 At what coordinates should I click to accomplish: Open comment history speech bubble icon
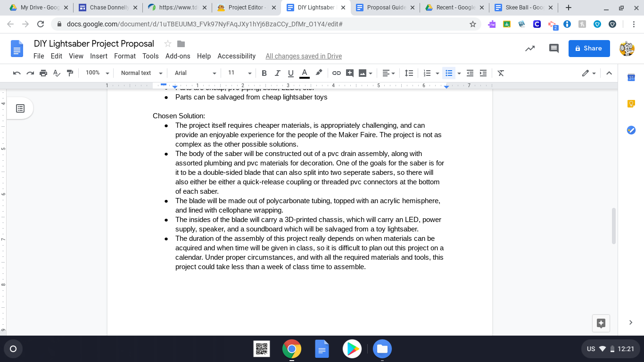(554, 48)
